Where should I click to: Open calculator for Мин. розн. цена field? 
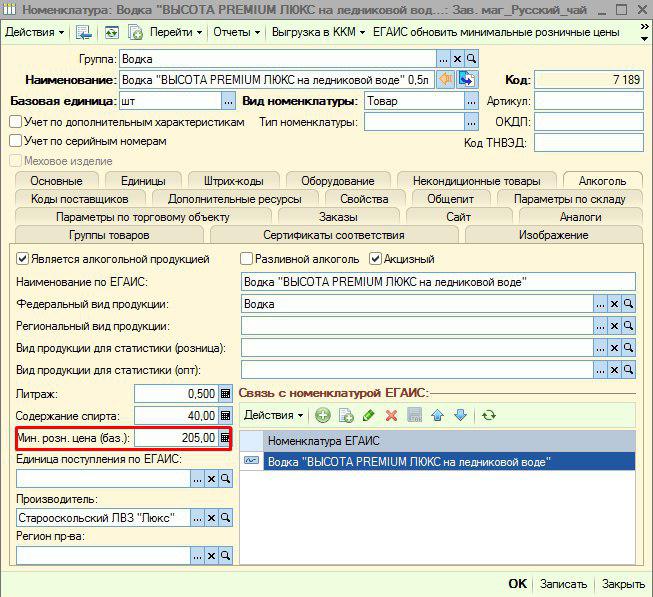click(225, 438)
